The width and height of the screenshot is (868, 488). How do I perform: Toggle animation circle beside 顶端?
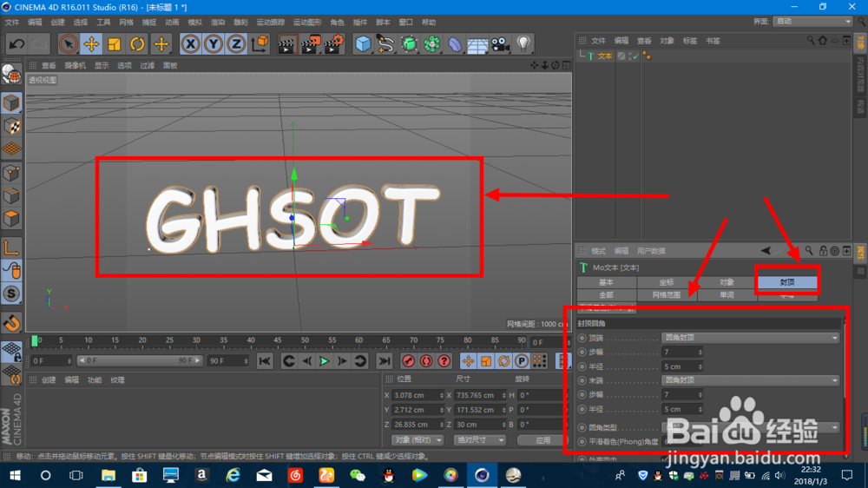[x=582, y=338]
